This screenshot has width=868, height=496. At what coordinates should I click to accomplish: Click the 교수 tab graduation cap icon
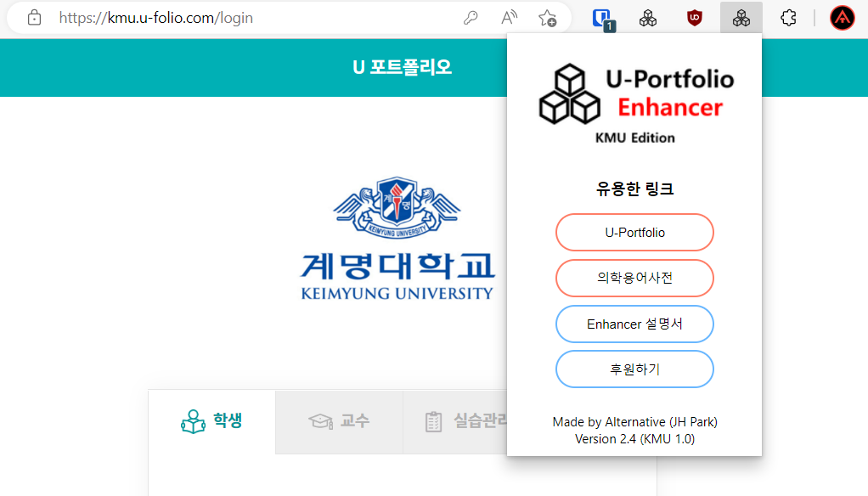[320, 421]
